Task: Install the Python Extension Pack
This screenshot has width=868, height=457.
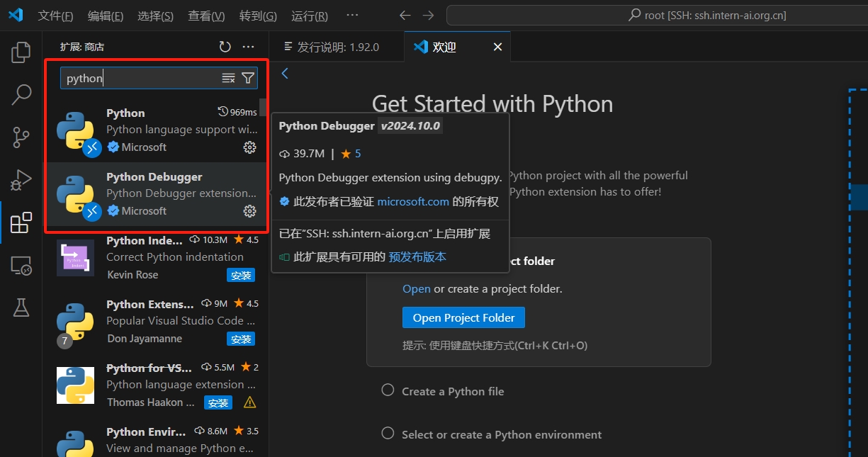Action: pyautogui.click(x=241, y=339)
